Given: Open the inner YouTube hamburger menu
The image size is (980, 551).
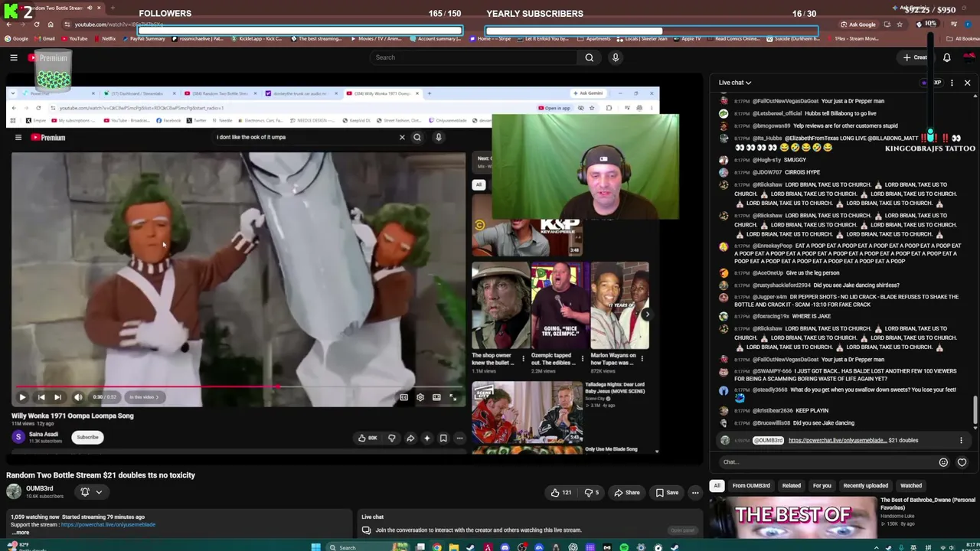Looking at the screenshot, I should pos(18,138).
